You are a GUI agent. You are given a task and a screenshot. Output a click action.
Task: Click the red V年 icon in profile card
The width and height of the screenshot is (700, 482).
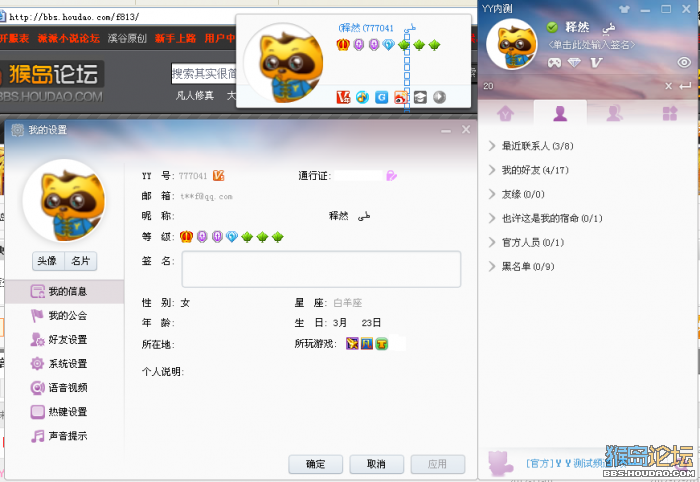[343, 97]
